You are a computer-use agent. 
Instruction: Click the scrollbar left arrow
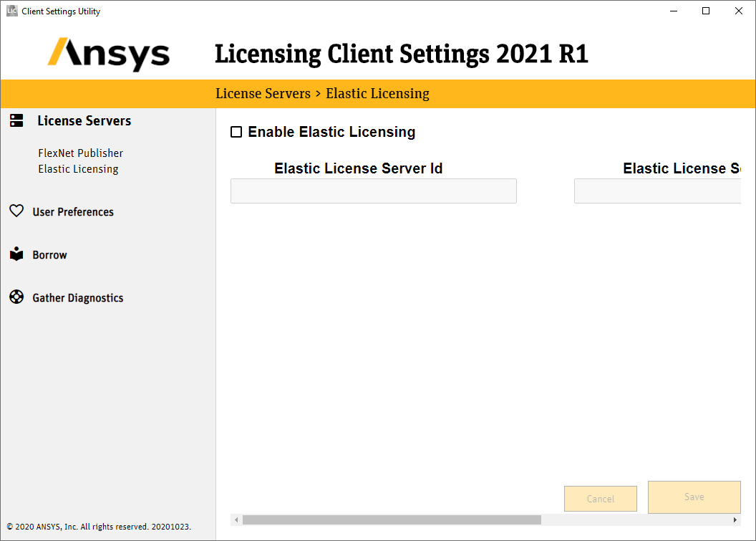tap(236, 520)
